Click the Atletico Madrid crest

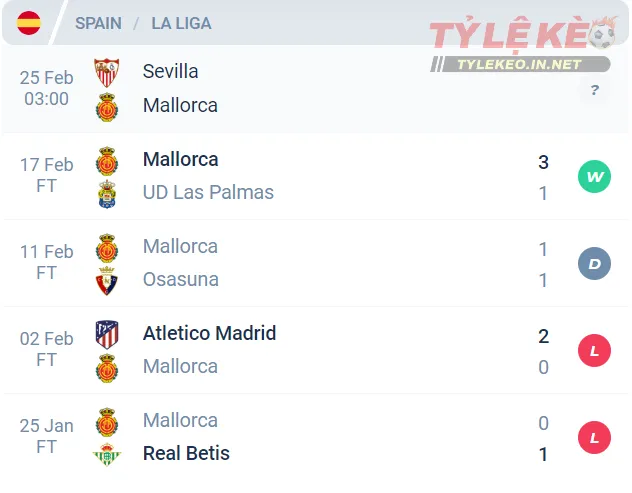pyautogui.click(x=106, y=334)
